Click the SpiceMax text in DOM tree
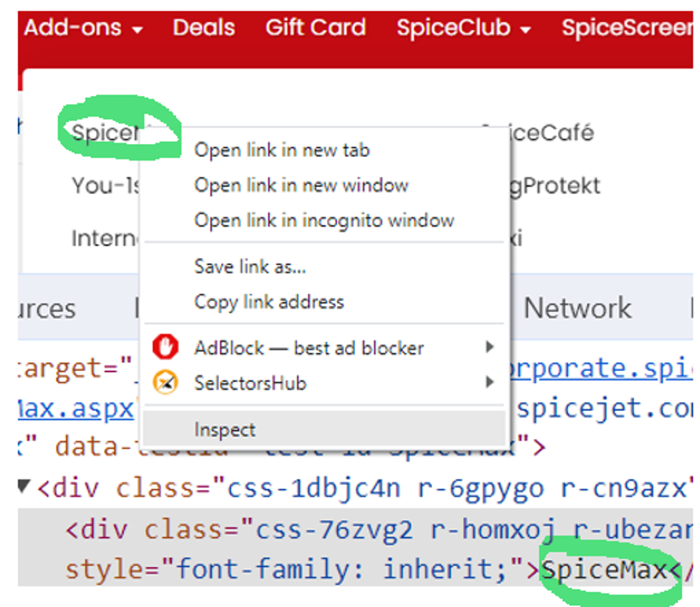Image resolution: width=700 pixels, height=607 pixels. point(604,569)
